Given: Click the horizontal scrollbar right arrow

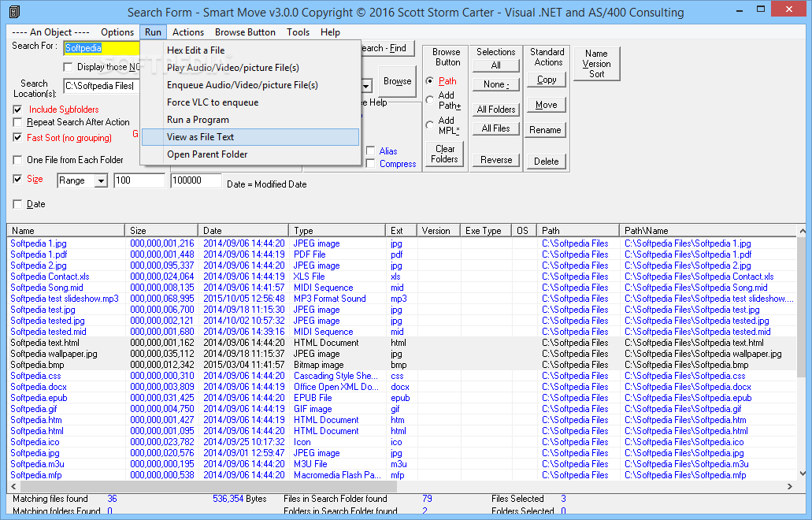Looking at the screenshot, I should click(790, 486).
